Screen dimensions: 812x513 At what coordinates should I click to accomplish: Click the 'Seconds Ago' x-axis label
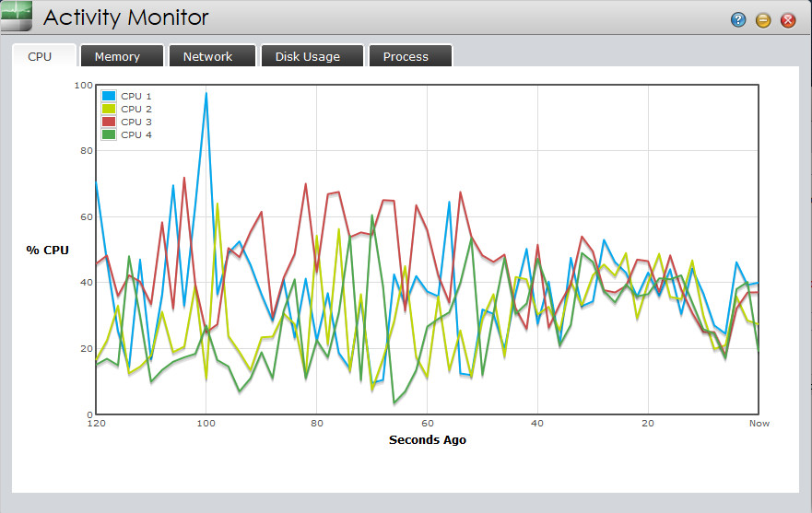(x=427, y=440)
